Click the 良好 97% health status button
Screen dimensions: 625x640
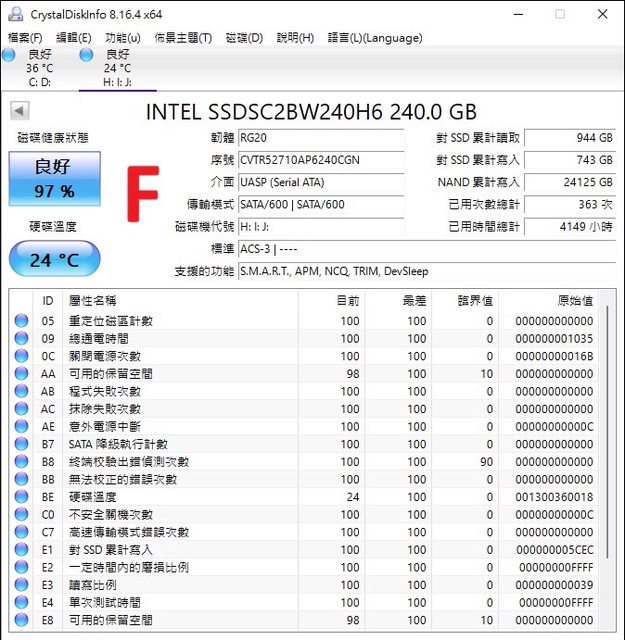coord(54,178)
